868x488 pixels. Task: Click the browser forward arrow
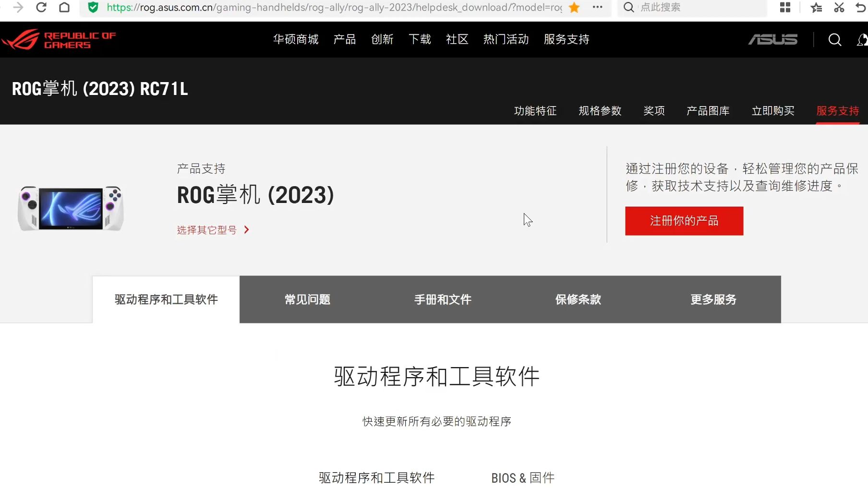click(x=18, y=7)
